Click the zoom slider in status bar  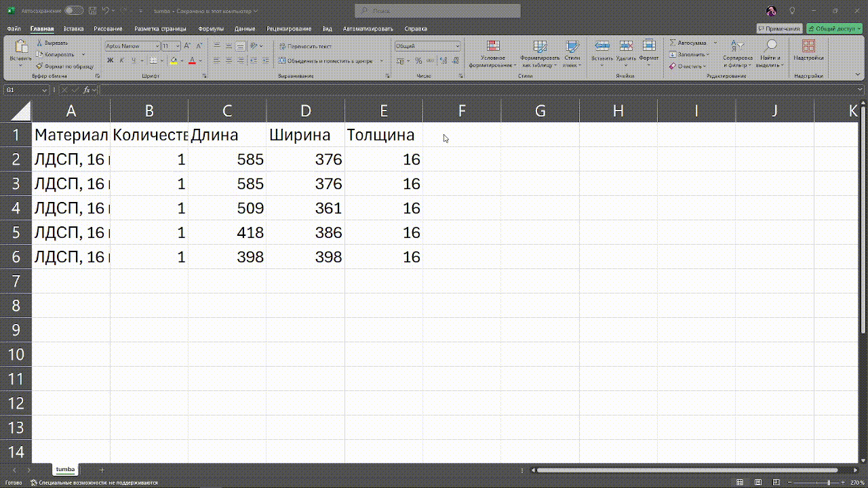(x=816, y=483)
